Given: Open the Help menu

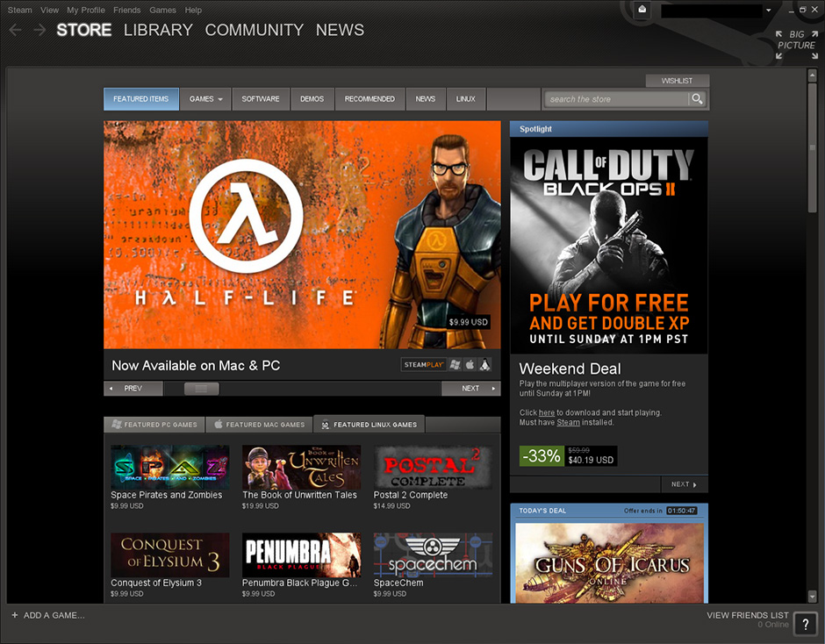Looking at the screenshot, I should (193, 10).
